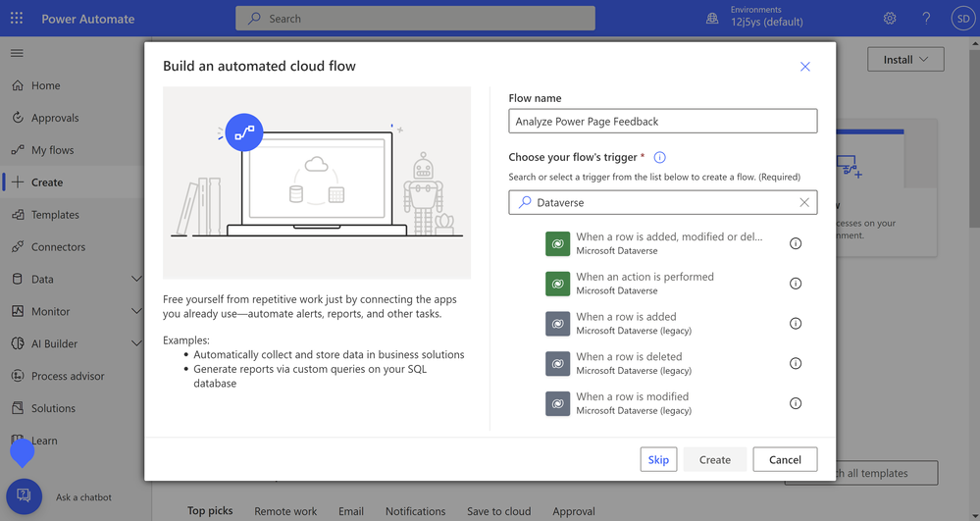
Task: Click in the Flow name field
Action: (662, 122)
